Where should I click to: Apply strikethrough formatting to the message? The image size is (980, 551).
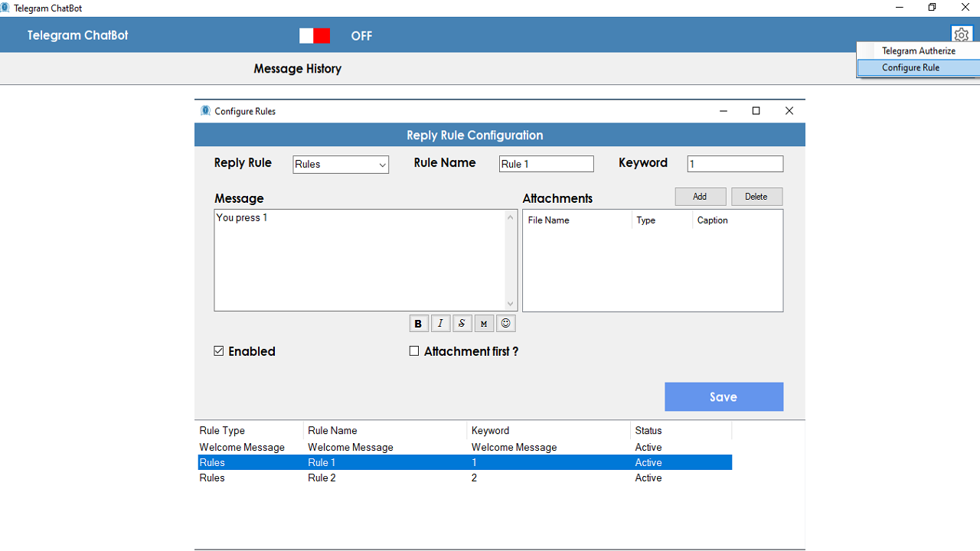[462, 324]
